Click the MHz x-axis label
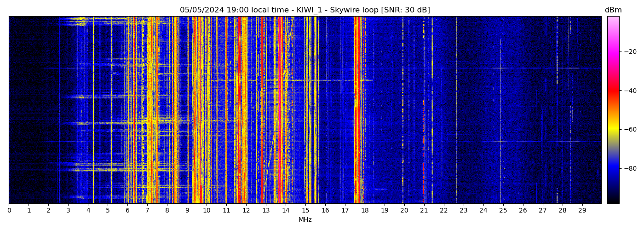Screen dimensions: 644x230 (305, 220)
